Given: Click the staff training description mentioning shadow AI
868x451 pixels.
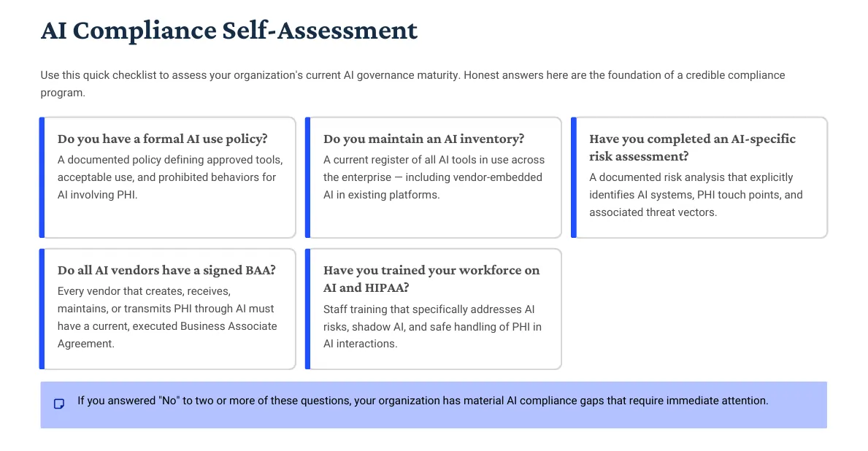Looking at the screenshot, I should coord(432,326).
